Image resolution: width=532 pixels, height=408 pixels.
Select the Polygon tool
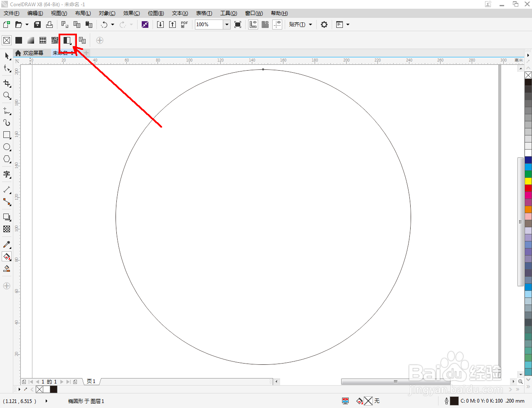pyautogui.click(x=7, y=159)
